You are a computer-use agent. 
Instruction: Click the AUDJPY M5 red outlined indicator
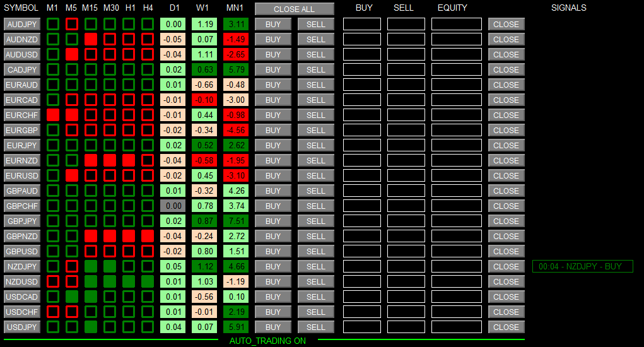coord(72,24)
